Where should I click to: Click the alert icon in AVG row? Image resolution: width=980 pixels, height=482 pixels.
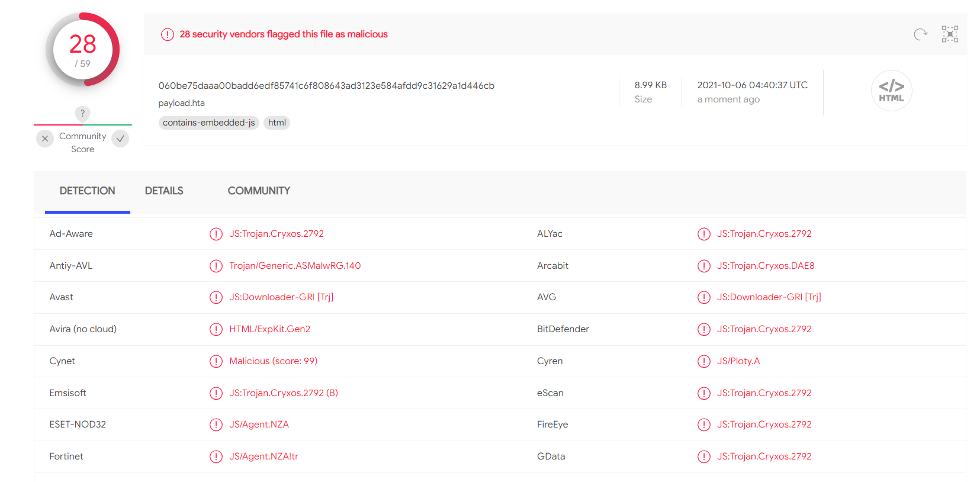704,297
